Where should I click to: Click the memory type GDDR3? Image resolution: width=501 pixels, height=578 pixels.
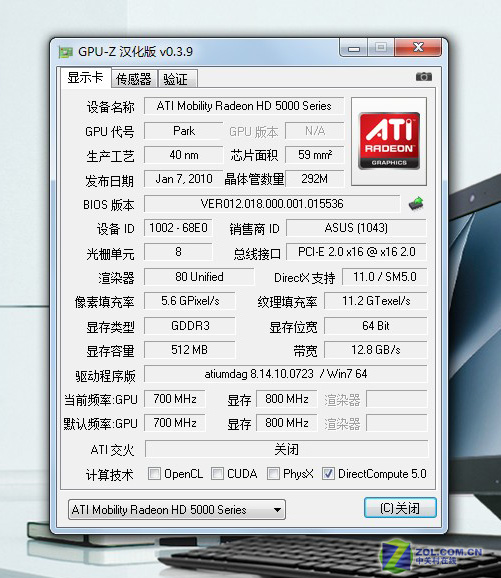pyautogui.click(x=190, y=325)
